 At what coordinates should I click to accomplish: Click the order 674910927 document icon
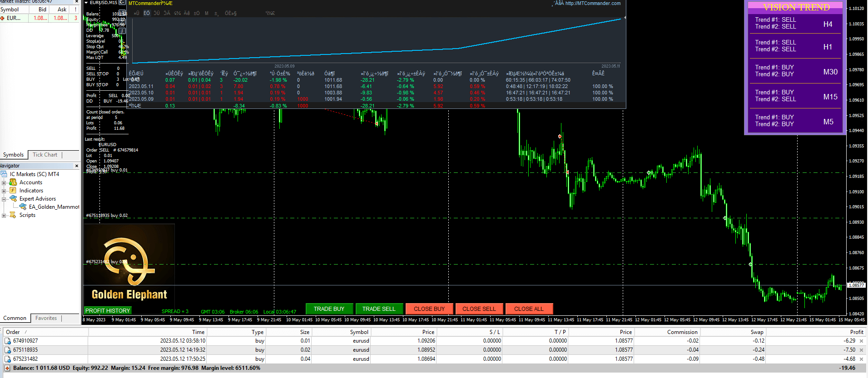click(x=8, y=341)
